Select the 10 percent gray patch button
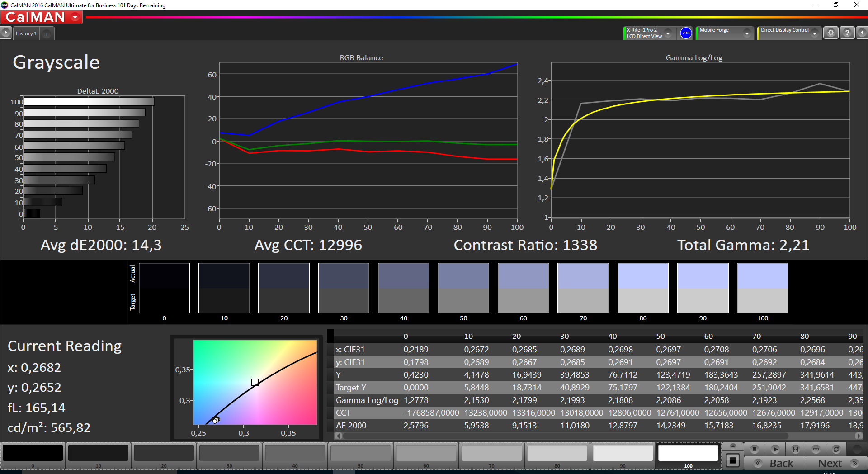Image resolution: width=868 pixels, height=474 pixels. (98, 456)
